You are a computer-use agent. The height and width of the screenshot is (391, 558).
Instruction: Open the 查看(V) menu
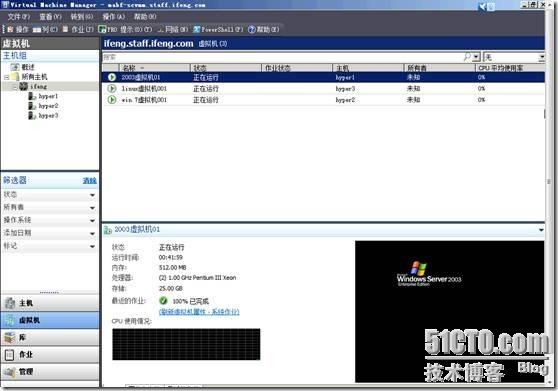pos(50,16)
